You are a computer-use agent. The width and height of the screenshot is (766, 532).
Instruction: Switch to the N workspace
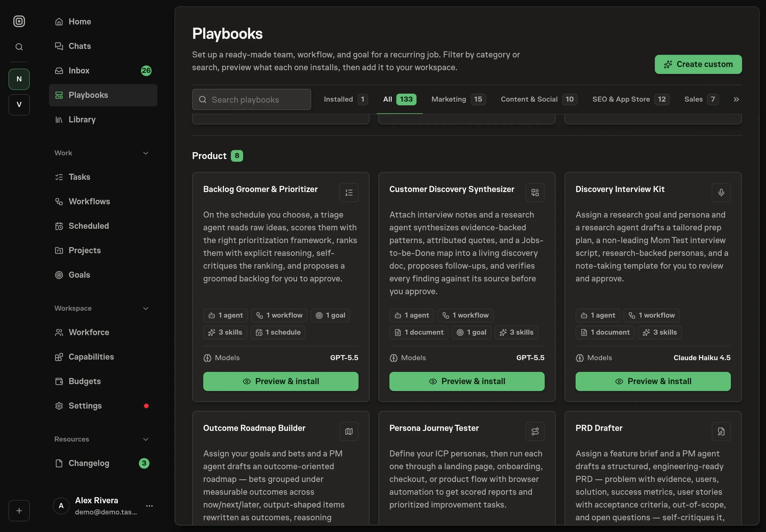pyautogui.click(x=19, y=79)
